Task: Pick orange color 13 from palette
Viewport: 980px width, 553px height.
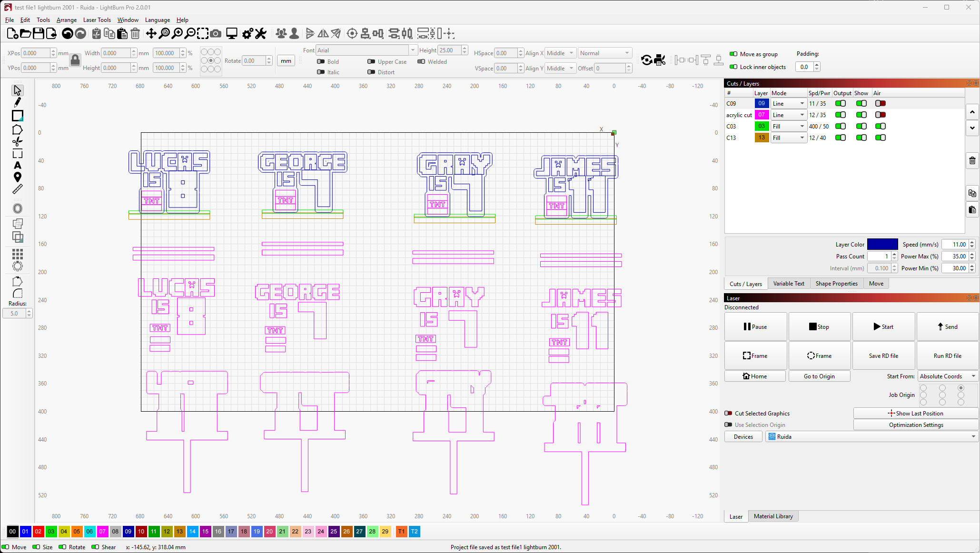Action: tap(179, 531)
